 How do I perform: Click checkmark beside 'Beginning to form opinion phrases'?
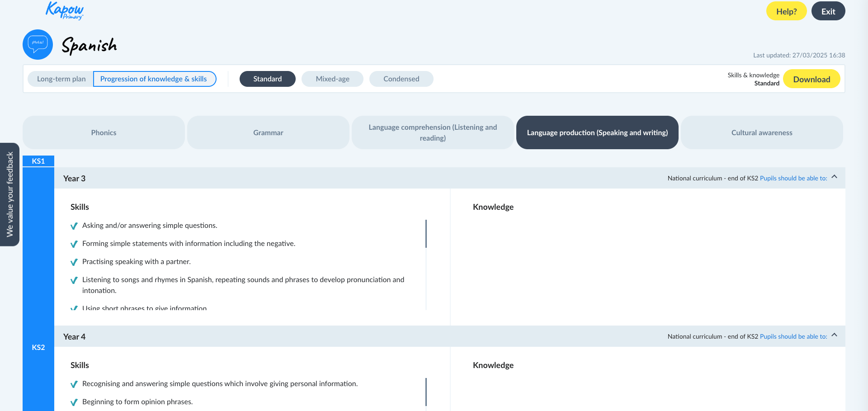pos(74,402)
